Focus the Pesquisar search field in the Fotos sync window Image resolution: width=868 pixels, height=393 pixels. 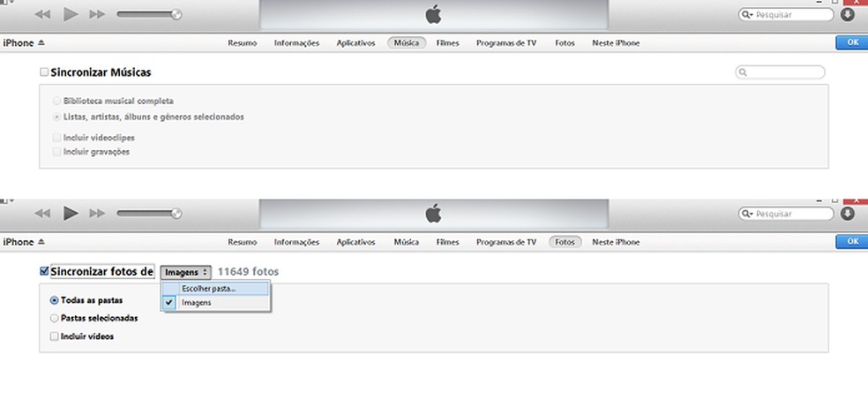click(786, 214)
